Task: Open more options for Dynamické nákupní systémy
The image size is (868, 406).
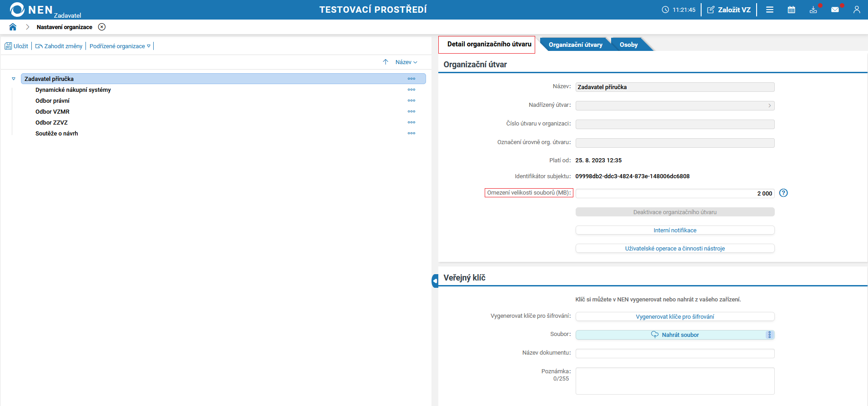Action: tap(411, 90)
